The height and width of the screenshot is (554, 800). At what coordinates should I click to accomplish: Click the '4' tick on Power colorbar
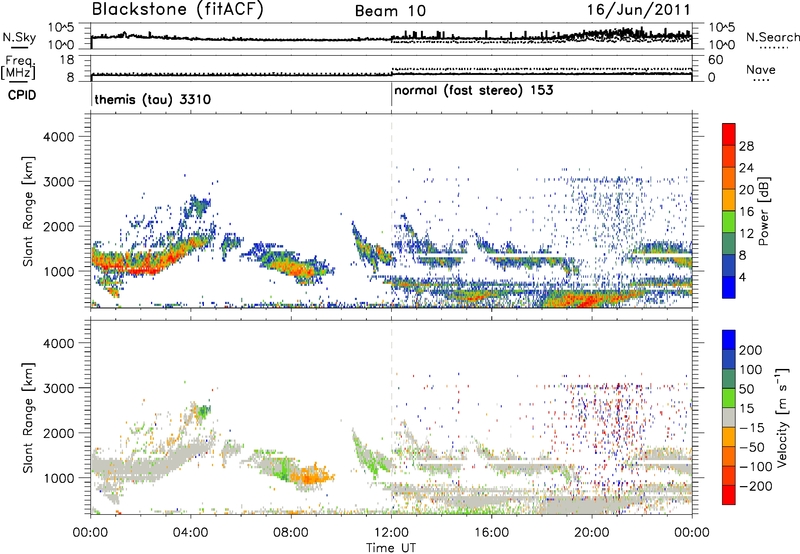[x=742, y=277]
